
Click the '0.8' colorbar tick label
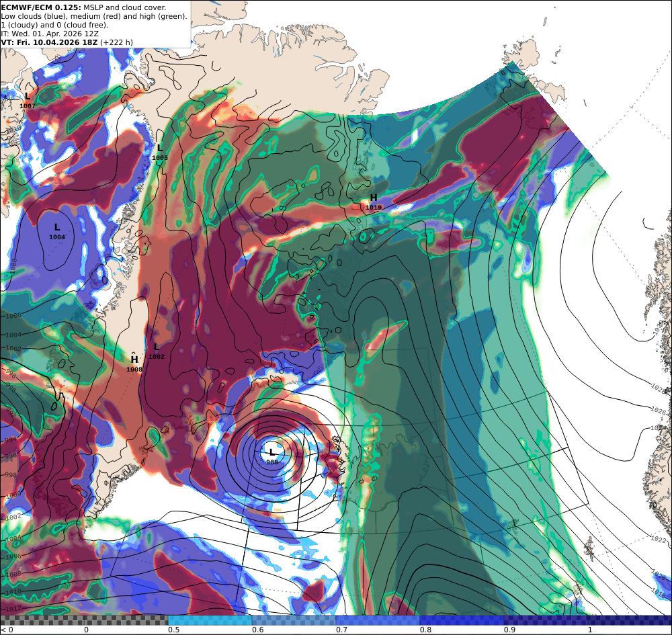425,630
